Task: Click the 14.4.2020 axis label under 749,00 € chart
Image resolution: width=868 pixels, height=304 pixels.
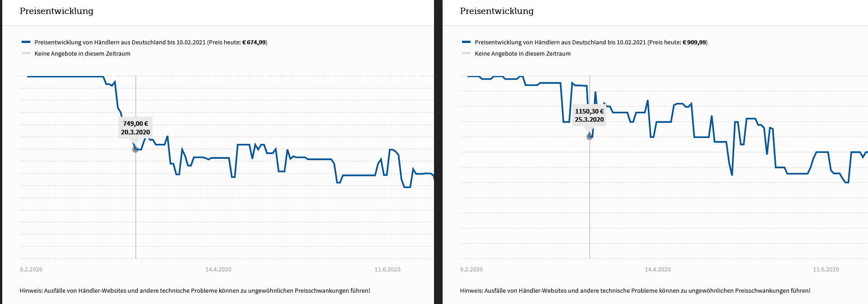Action: click(x=218, y=270)
